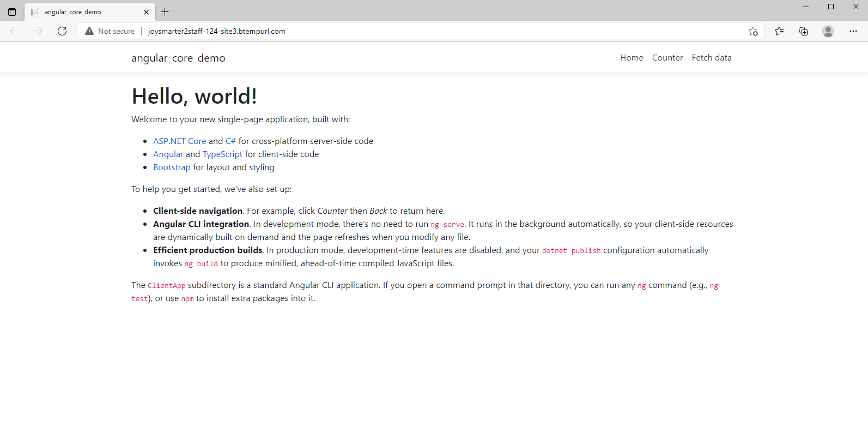Go to Counter page in navbar
The width and height of the screenshot is (868, 438).
pyautogui.click(x=667, y=58)
